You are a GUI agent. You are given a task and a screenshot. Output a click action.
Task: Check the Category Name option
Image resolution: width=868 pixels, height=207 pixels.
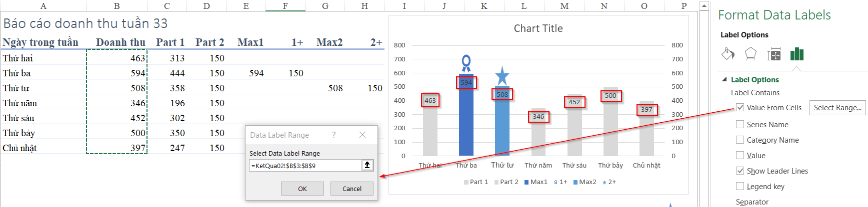[740, 140]
